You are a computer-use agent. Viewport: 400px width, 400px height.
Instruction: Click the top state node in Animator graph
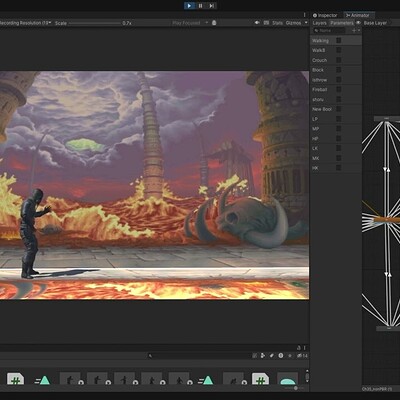click(387, 118)
